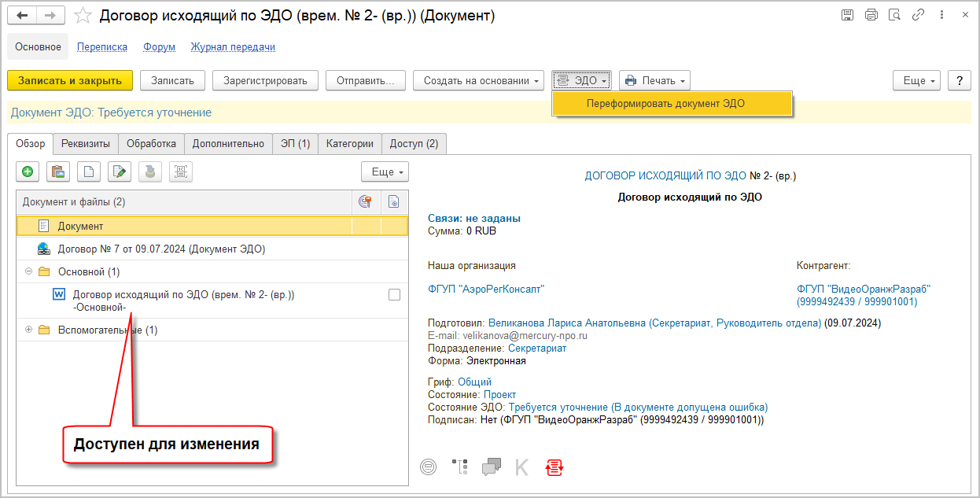Click the edit file pencil icon
This screenshot has width=980, height=498.
coord(120,172)
